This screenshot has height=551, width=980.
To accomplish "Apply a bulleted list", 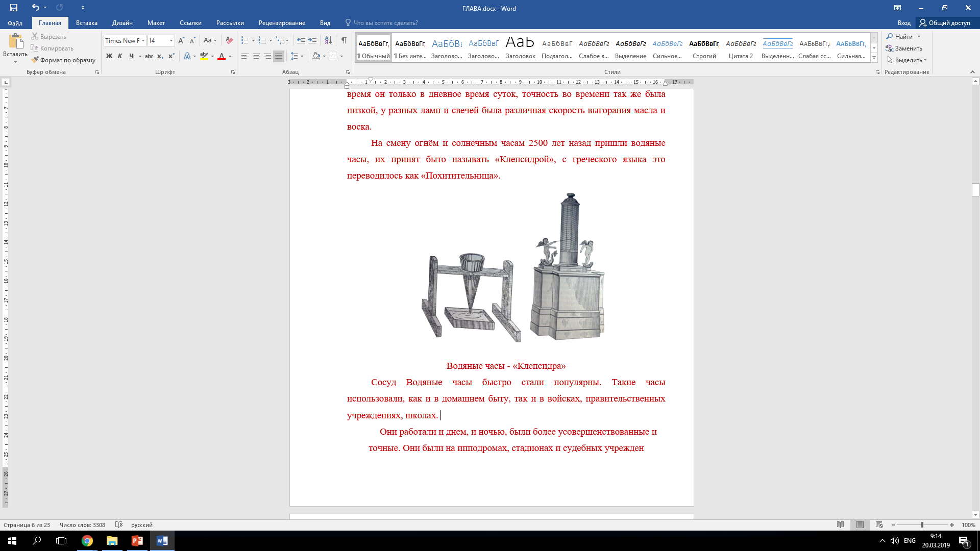I will click(x=245, y=40).
